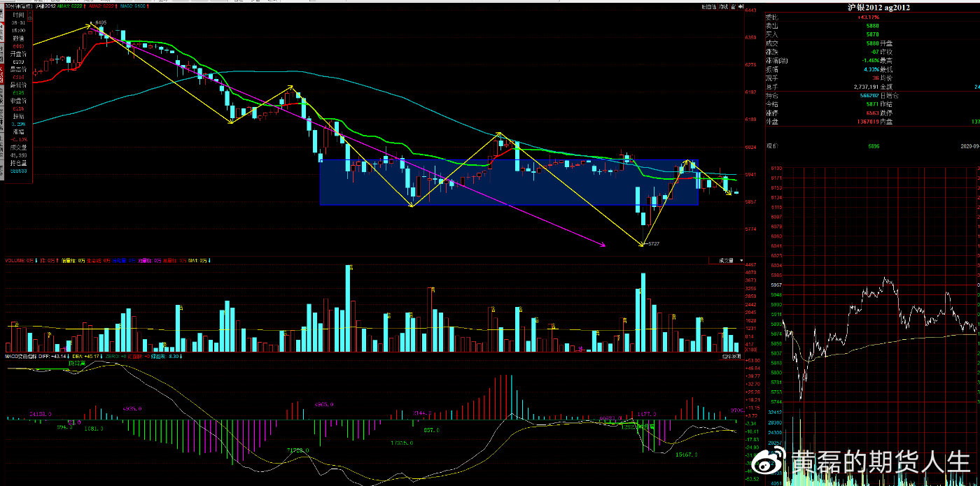Click the 30分钟(复权) period label

point(19,6)
